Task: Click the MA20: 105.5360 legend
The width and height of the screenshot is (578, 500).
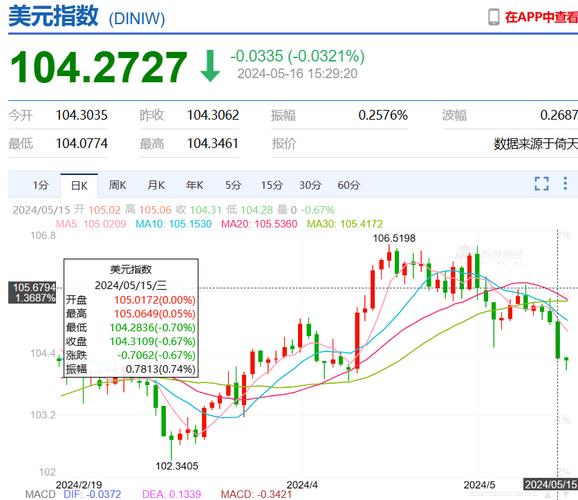Action: click(x=259, y=224)
